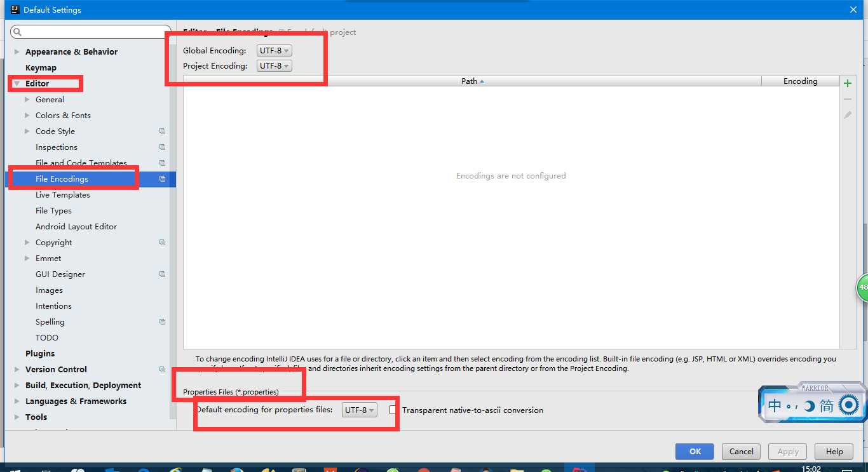
Task: Open the Global Encoding dropdown
Action: point(275,51)
